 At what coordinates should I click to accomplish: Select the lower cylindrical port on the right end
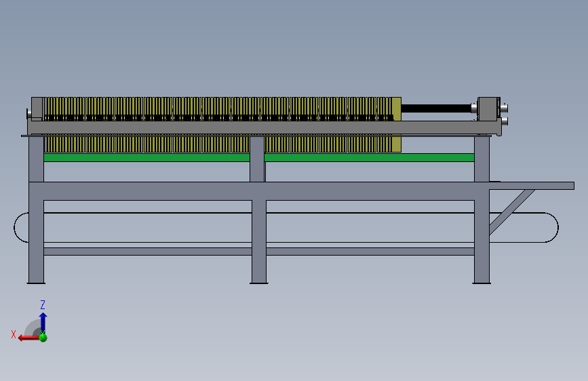pyautogui.click(x=505, y=121)
